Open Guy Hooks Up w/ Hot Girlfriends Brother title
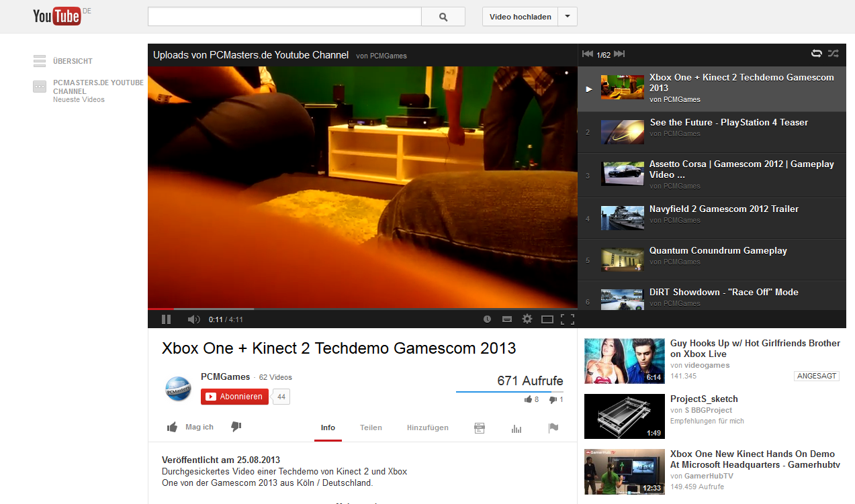 click(x=755, y=348)
